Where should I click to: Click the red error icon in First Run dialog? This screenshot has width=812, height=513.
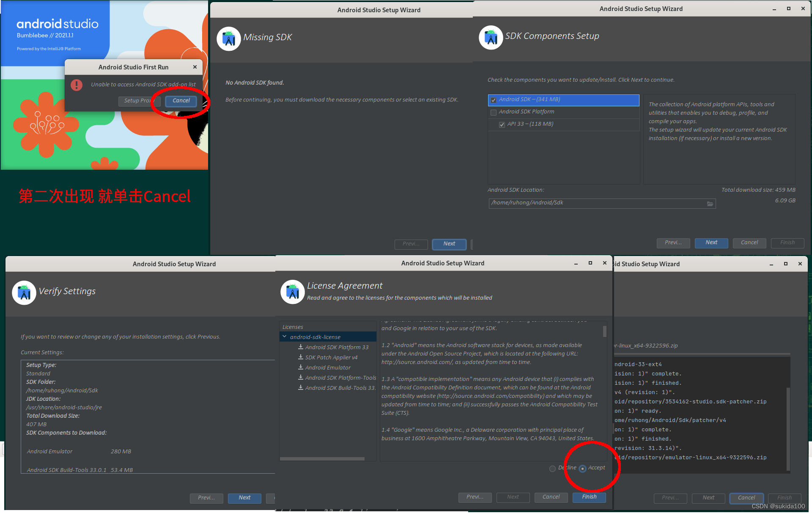[x=77, y=85]
